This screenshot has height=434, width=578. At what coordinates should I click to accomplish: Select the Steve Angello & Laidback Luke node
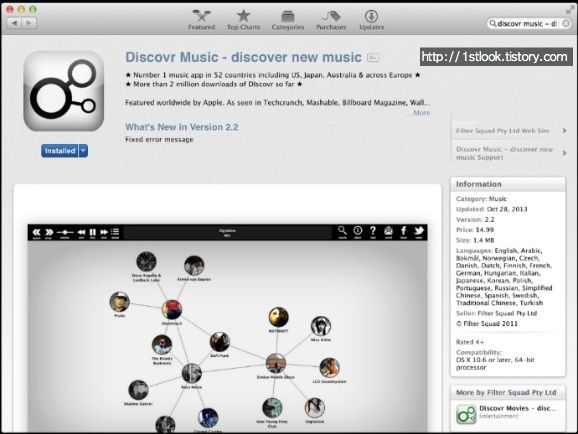[x=146, y=261]
